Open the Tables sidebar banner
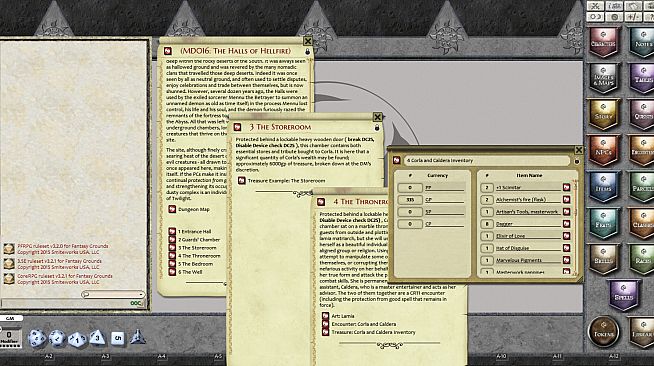 (x=642, y=78)
